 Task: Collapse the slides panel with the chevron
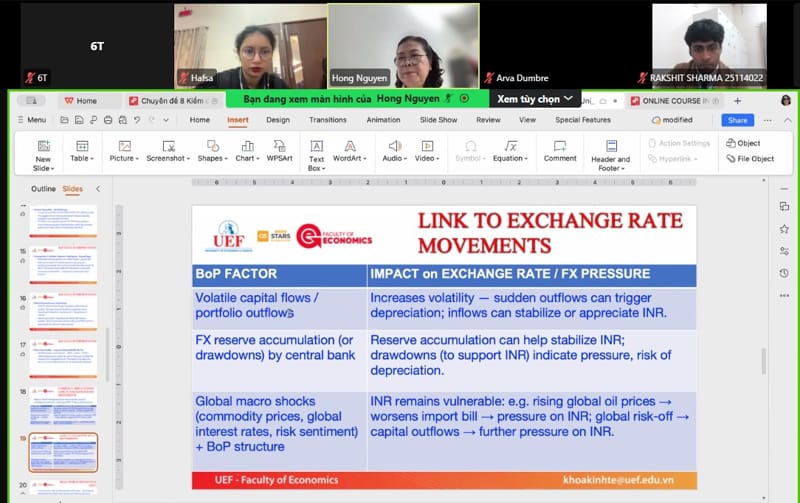98,189
